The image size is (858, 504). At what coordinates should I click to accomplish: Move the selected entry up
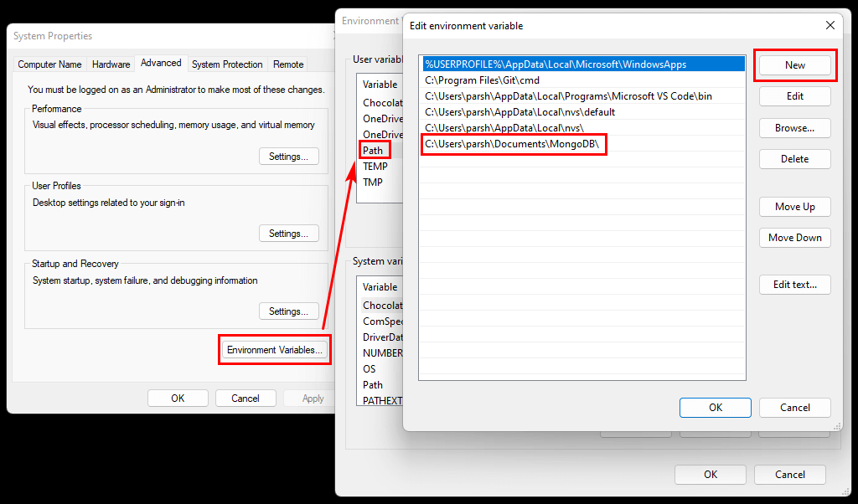click(793, 206)
